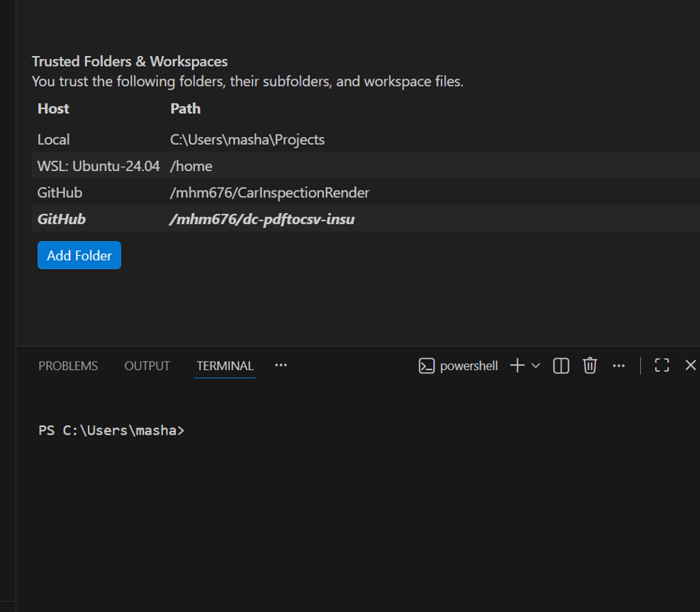Focus the terminal at PS C:\Users\masha> prompt
The height and width of the screenshot is (612, 700).
click(111, 430)
